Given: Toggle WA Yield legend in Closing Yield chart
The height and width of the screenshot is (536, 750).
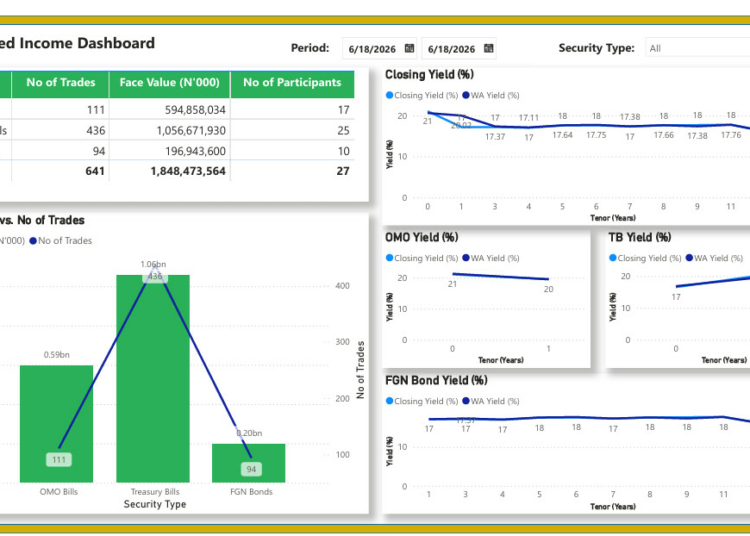Looking at the screenshot, I should coord(491,95).
